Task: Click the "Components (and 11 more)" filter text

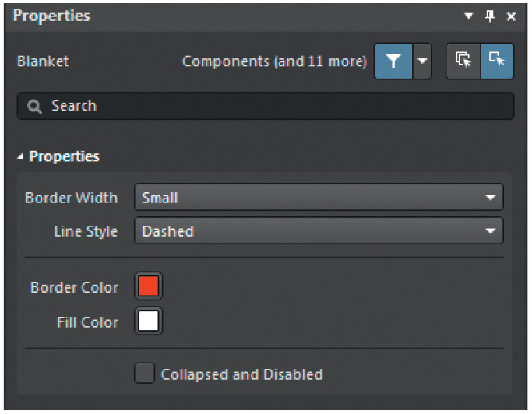Action: click(274, 61)
